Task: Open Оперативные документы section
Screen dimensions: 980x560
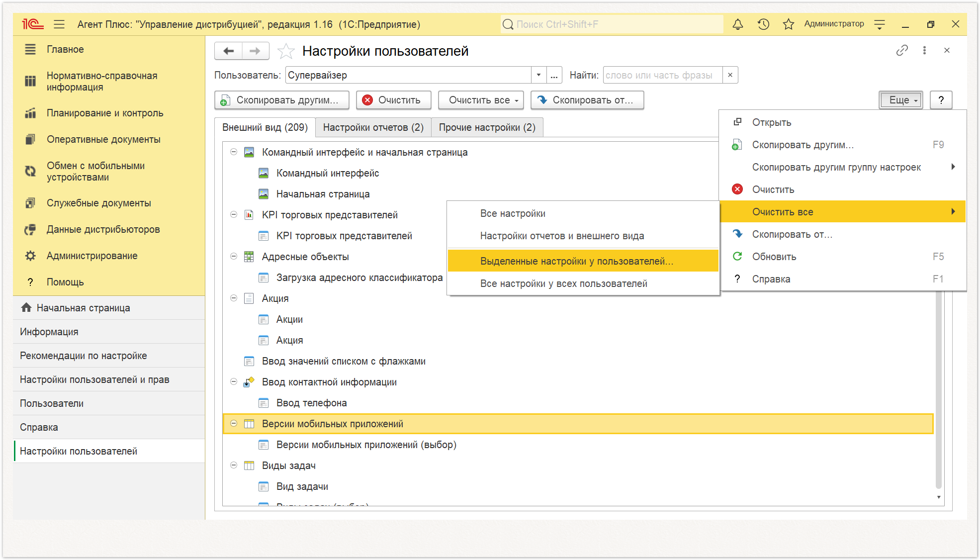Action: point(109,139)
